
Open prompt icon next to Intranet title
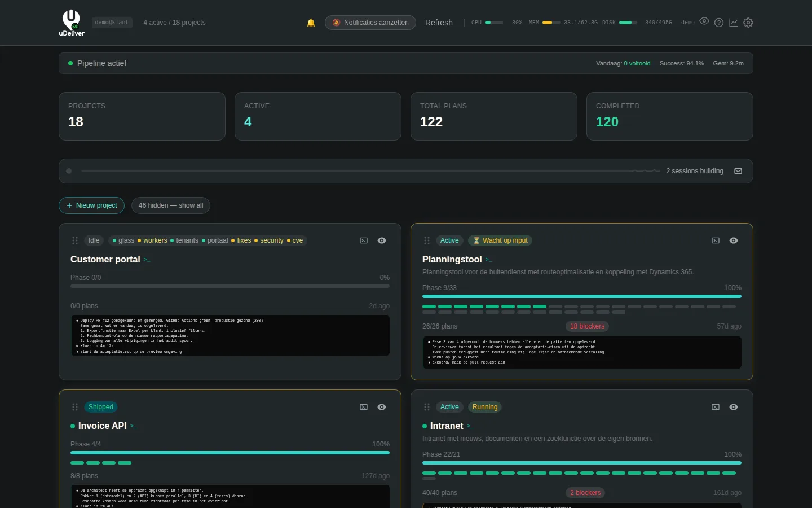click(470, 426)
